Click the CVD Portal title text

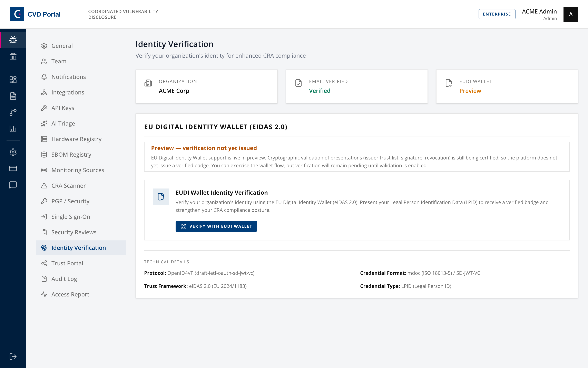point(44,14)
